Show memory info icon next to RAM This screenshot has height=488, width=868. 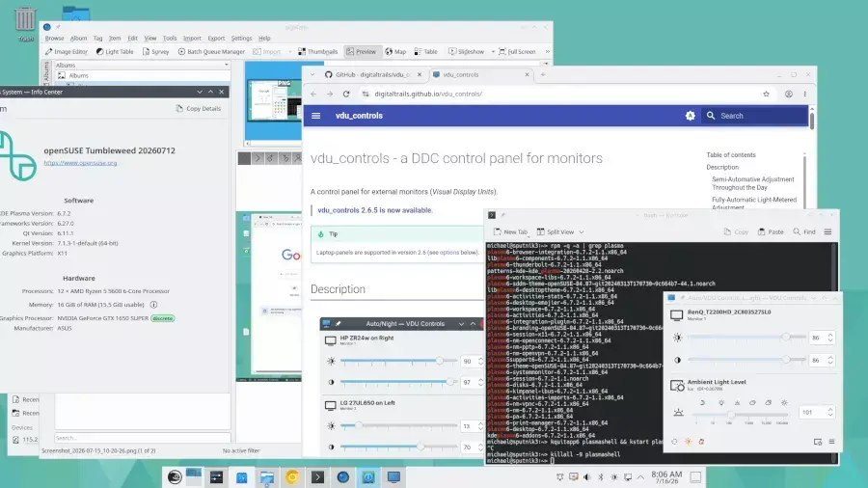pyautogui.click(x=153, y=305)
